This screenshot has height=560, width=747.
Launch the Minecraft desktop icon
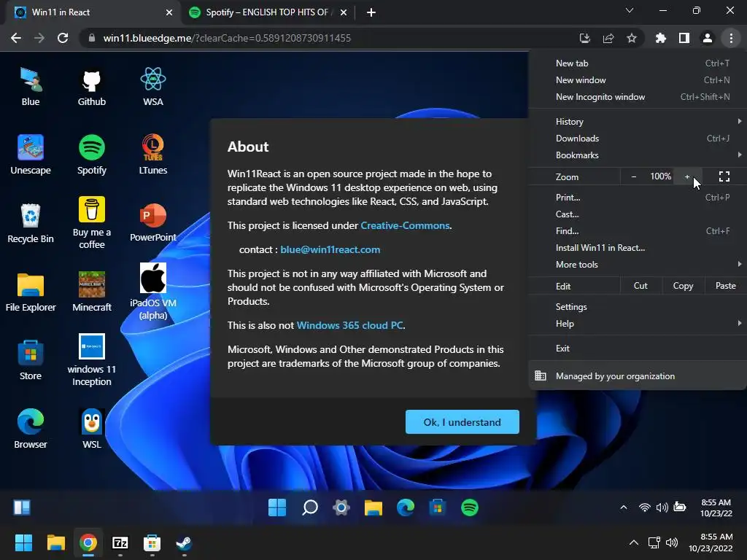(91, 292)
